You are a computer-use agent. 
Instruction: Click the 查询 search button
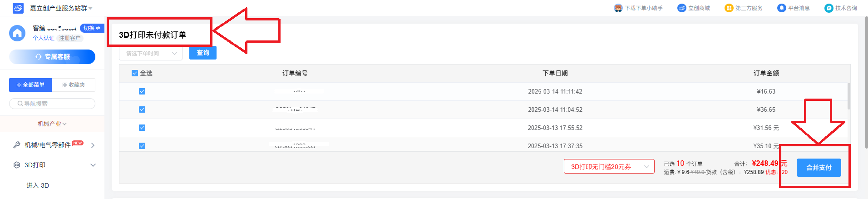click(x=203, y=53)
